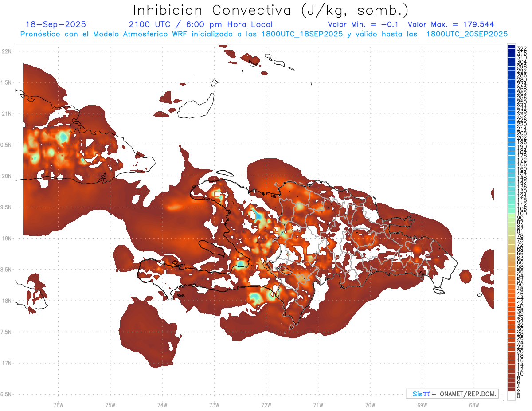Click the "8.5N" latitude label
The image size is (532, 411).
(7, 270)
